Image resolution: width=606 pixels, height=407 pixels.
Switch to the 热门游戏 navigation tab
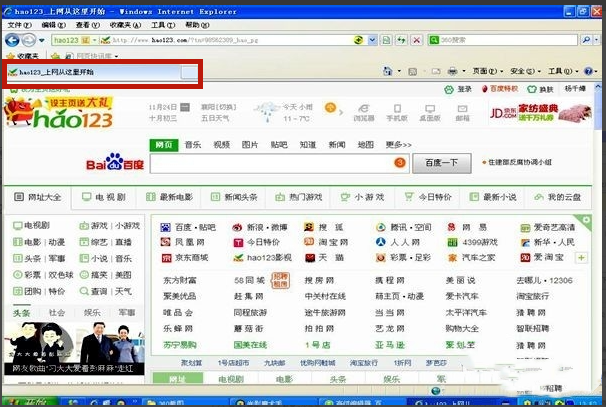(298, 197)
